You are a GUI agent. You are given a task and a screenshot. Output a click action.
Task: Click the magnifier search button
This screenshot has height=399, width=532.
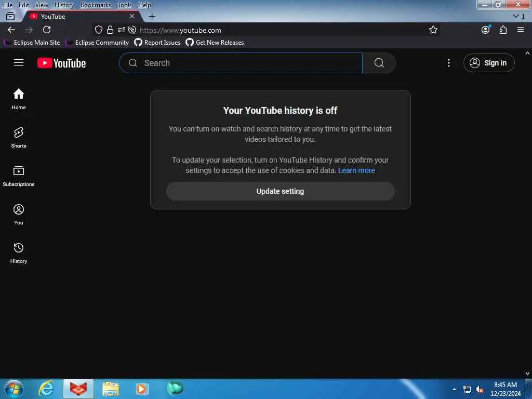pos(379,63)
